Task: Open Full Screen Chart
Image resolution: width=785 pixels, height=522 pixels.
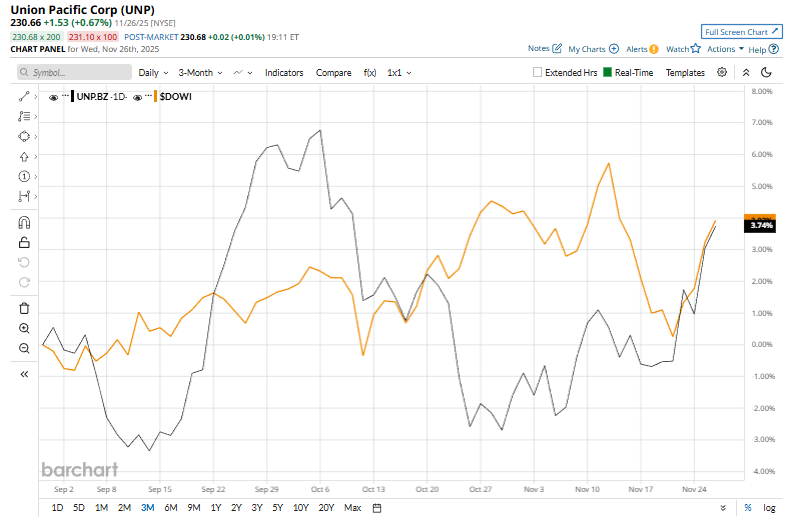Action: (741, 32)
